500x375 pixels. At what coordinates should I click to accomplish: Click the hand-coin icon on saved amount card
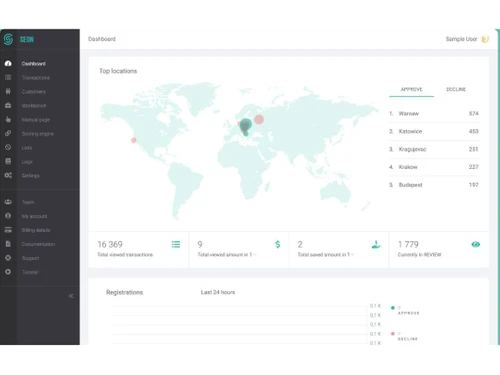376,245
